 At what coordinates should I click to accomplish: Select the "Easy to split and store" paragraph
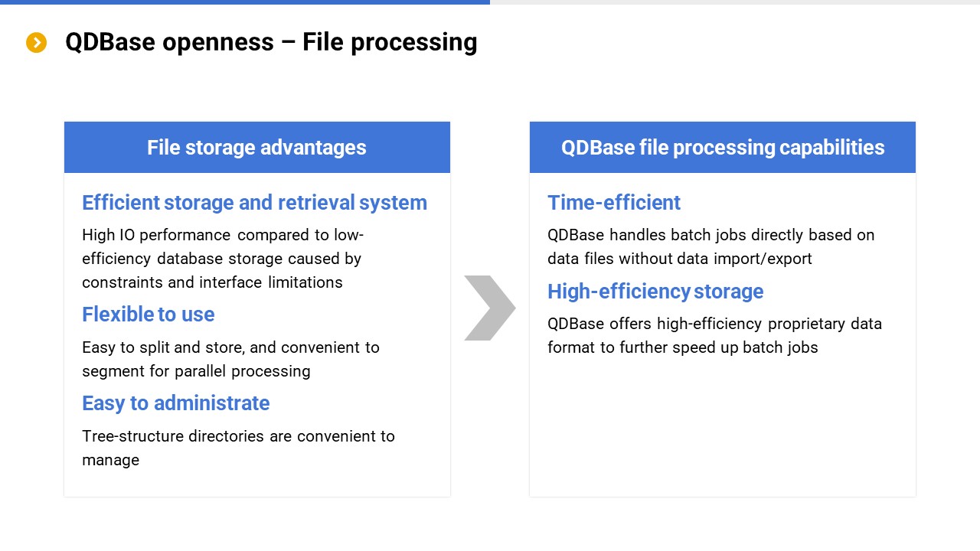(230, 359)
